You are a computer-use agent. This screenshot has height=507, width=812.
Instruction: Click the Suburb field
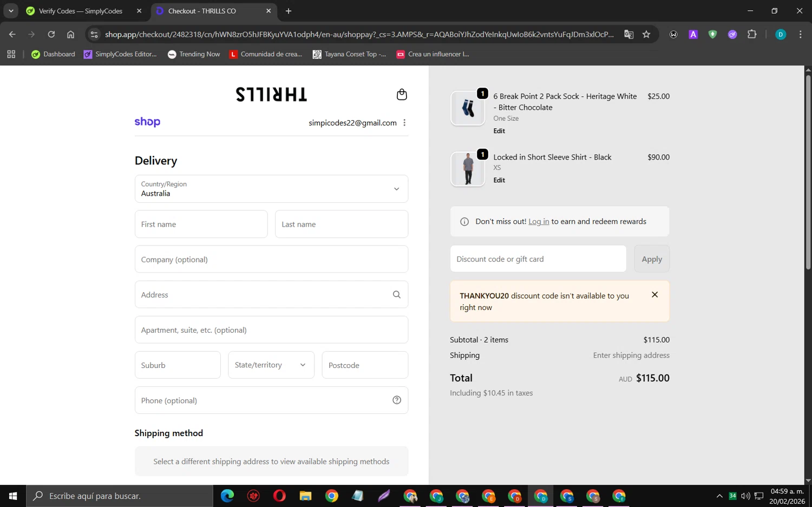tap(178, 365)
